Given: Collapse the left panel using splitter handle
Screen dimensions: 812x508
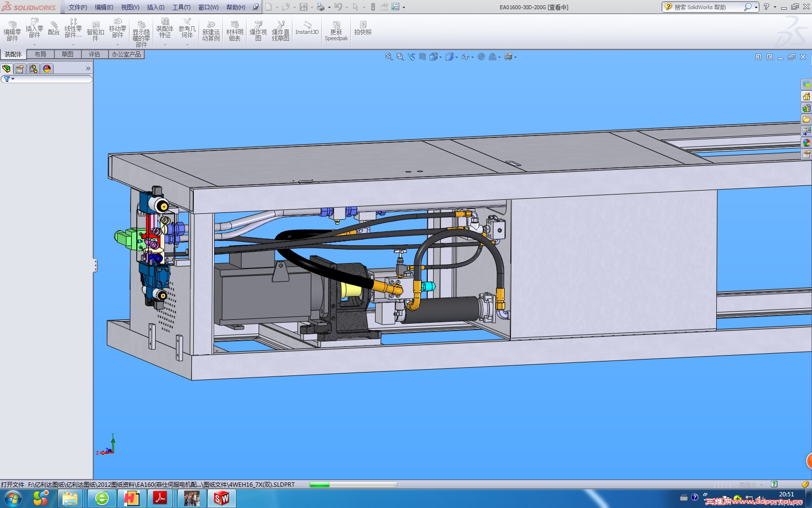Looking at the screenshot, I should pos(95,265).
